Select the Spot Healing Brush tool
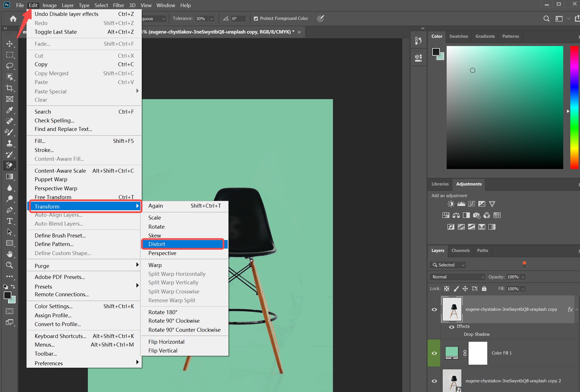Image resolution: width=580 pixels, height=392 pixels. click(10, 121)
